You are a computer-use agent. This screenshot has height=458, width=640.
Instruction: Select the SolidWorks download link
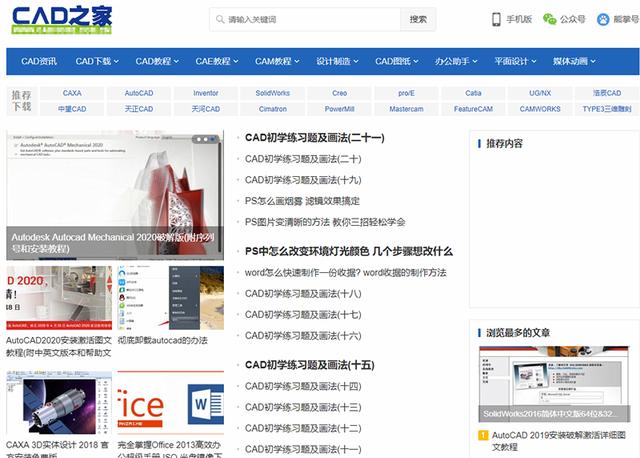(272, 93)
